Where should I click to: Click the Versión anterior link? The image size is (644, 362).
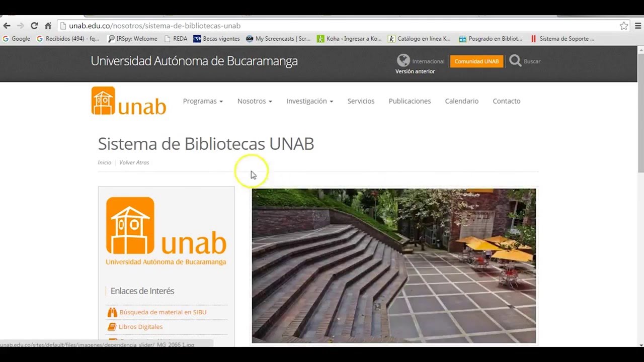415,71
